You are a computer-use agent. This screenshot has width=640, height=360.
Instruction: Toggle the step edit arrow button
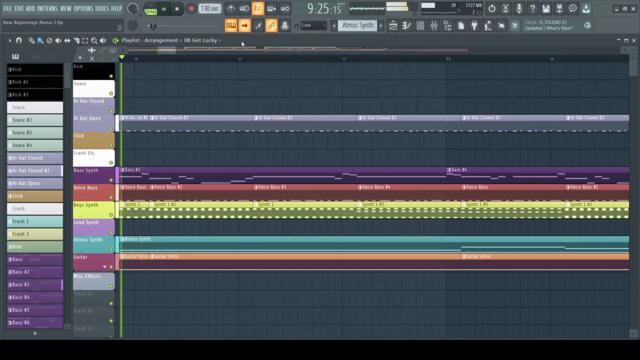pos(244,26)
